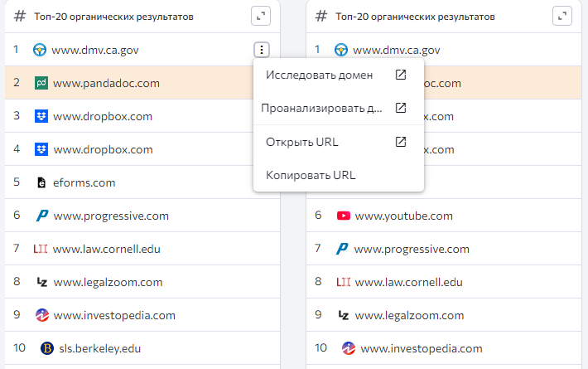Click Cornell LII favicon in left row 7
588x369 pixels.
point(40,249)
